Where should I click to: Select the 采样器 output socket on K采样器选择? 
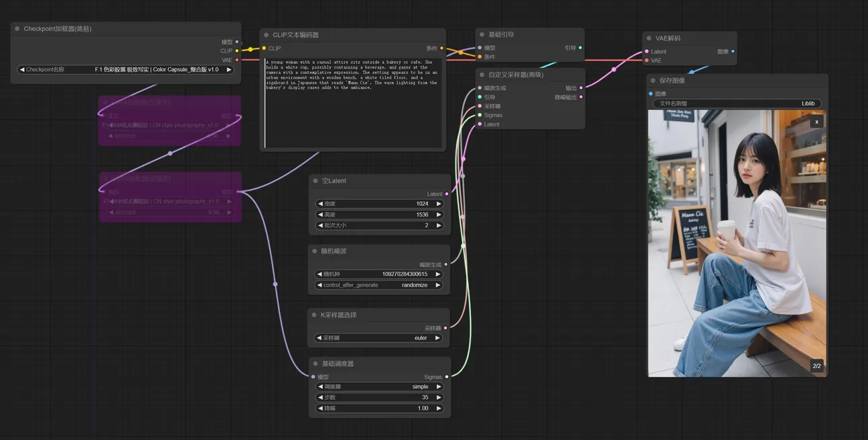tap(445, 328)
